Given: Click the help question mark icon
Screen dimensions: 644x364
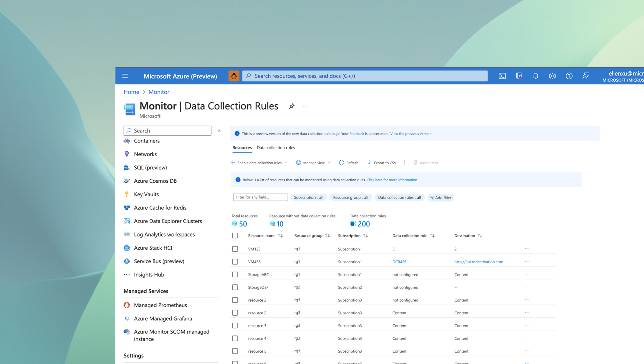Looking at the screenshot, I should click(569, 76).
